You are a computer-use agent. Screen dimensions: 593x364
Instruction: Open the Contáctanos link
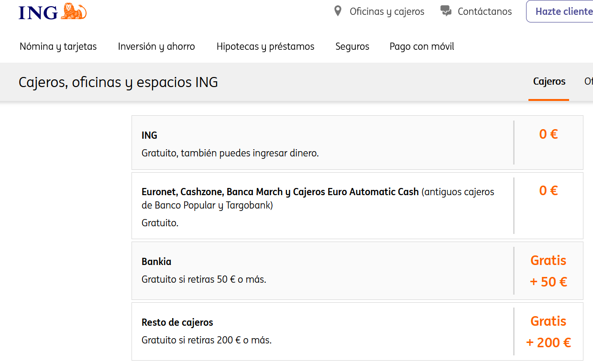pos(484,11)
